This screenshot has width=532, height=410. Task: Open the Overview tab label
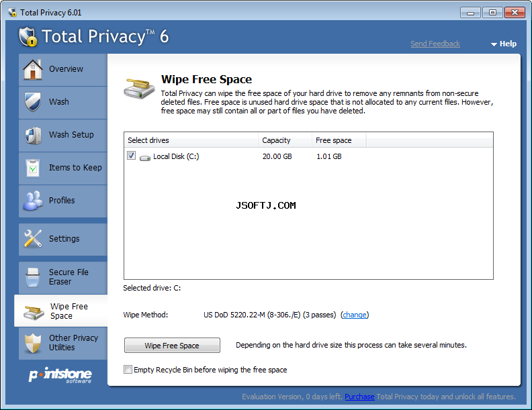[66, 69]
